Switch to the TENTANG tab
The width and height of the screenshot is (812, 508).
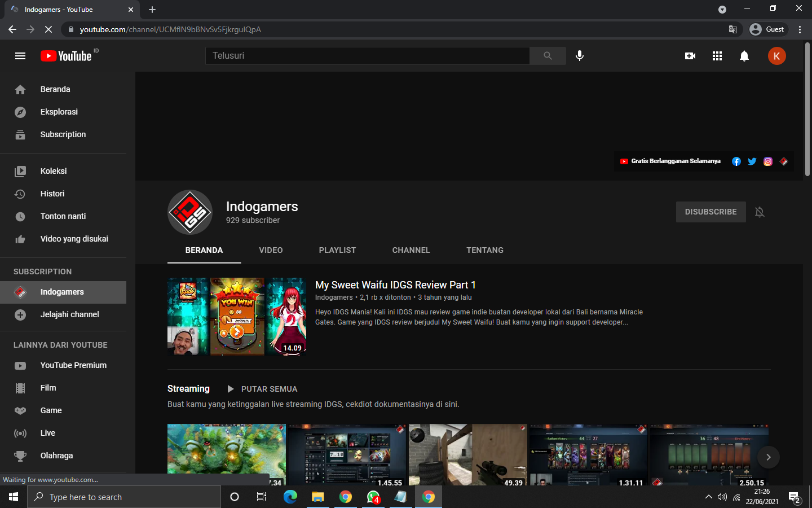click(x=485, y=250)
